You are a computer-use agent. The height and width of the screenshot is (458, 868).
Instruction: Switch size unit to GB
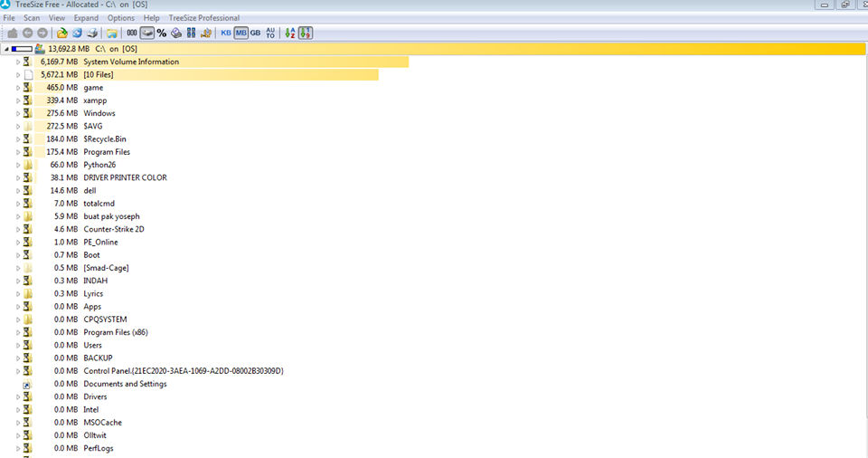(255, 33)
